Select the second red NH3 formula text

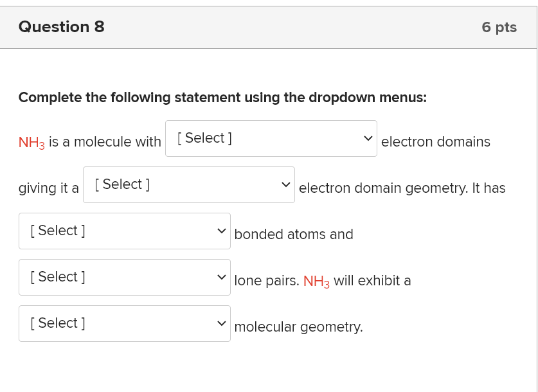[316, 281]
